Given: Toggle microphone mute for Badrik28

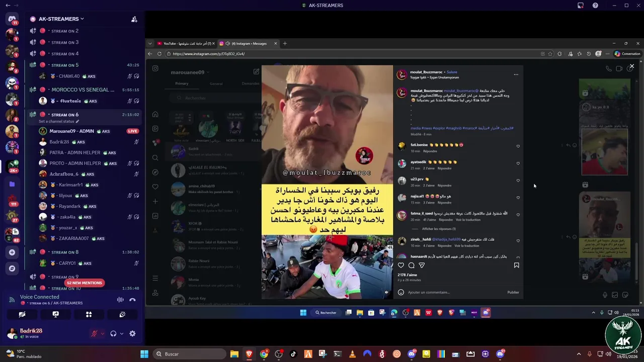Looking at the screenshot, I should [x=94, y=333].
